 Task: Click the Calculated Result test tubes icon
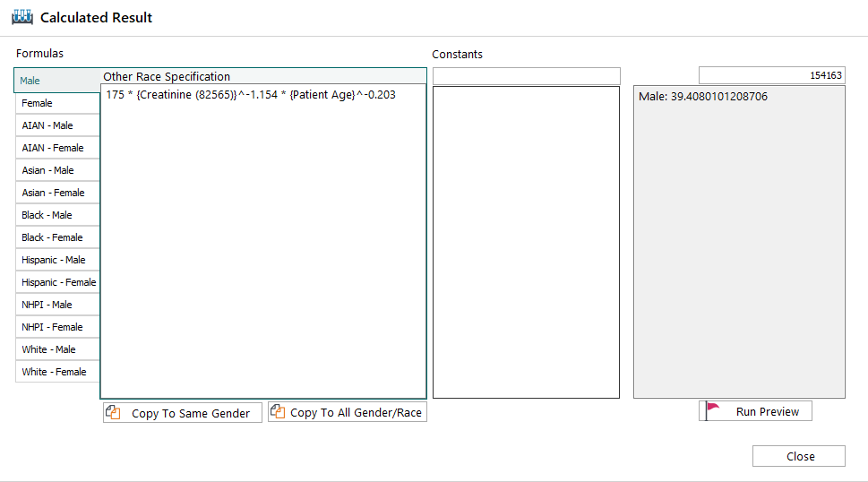[22, 17]
